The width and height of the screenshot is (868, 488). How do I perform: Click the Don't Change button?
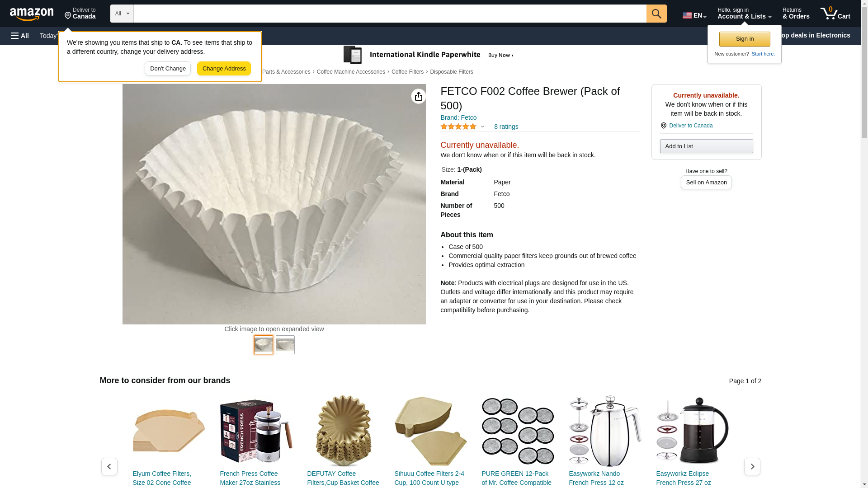click(x=168, y=69)
